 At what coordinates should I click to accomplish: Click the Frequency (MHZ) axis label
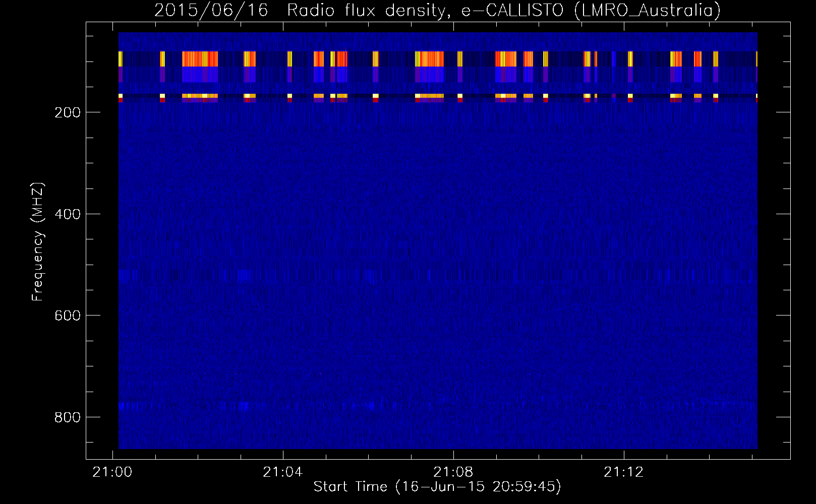(x=38, y=241)
